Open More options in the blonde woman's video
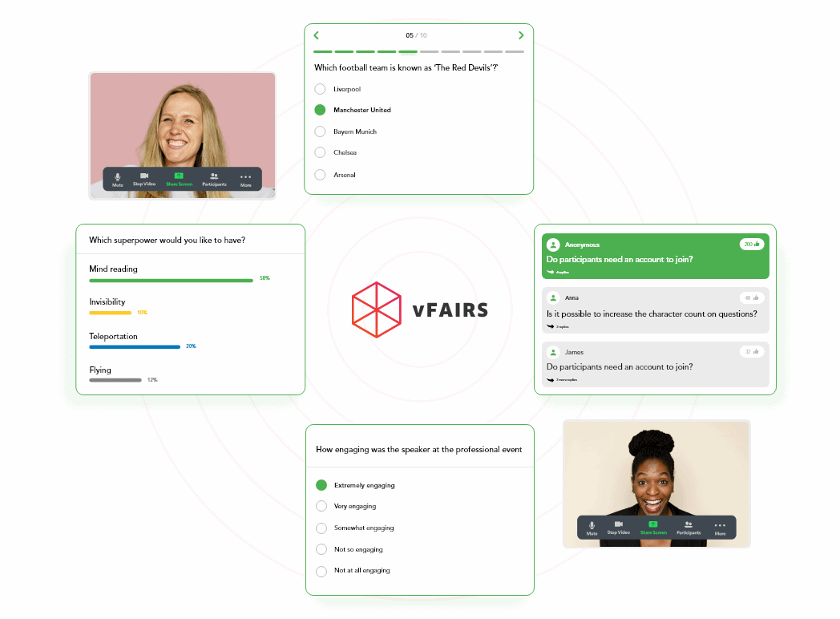The height and width of the screenshot is (619, 840). [x=246, y=180]
